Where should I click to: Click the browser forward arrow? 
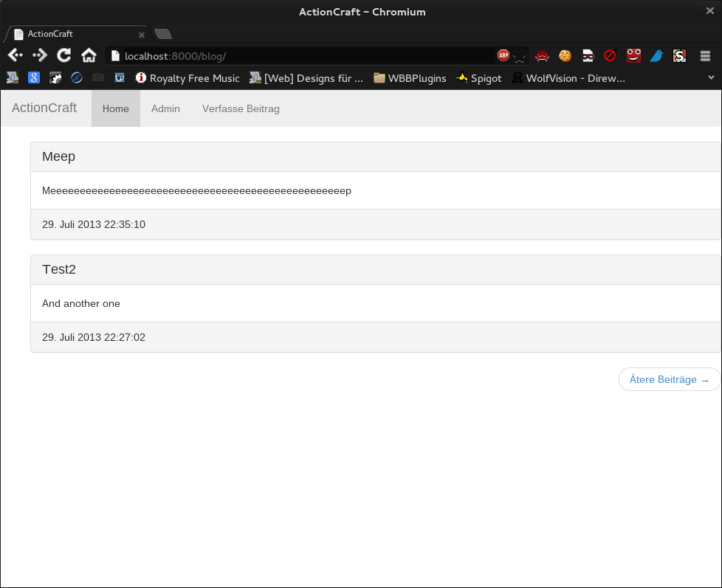[x=39, y=55]
